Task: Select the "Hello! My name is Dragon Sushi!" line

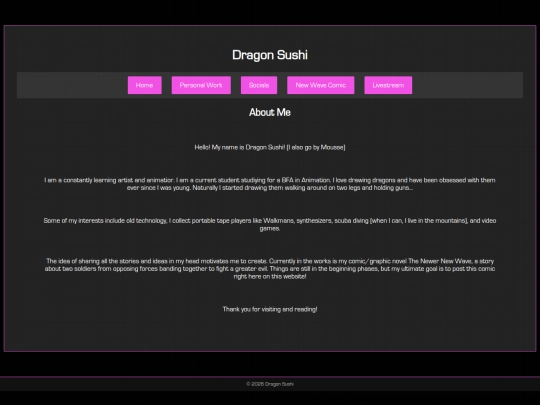Action: 270,147
